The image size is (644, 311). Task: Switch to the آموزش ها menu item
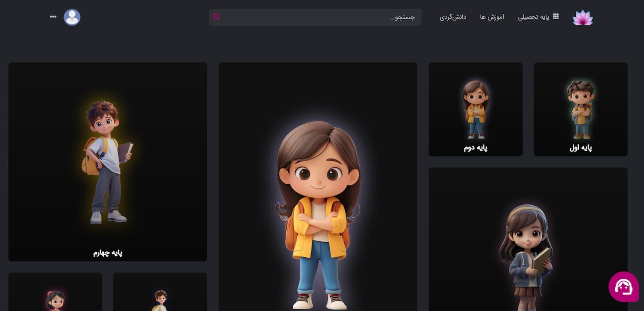[492, 17]
